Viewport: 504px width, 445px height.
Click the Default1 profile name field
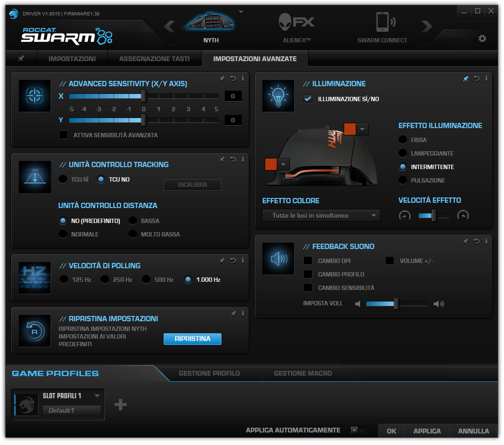pyautogui.click(x=72, y=411)
